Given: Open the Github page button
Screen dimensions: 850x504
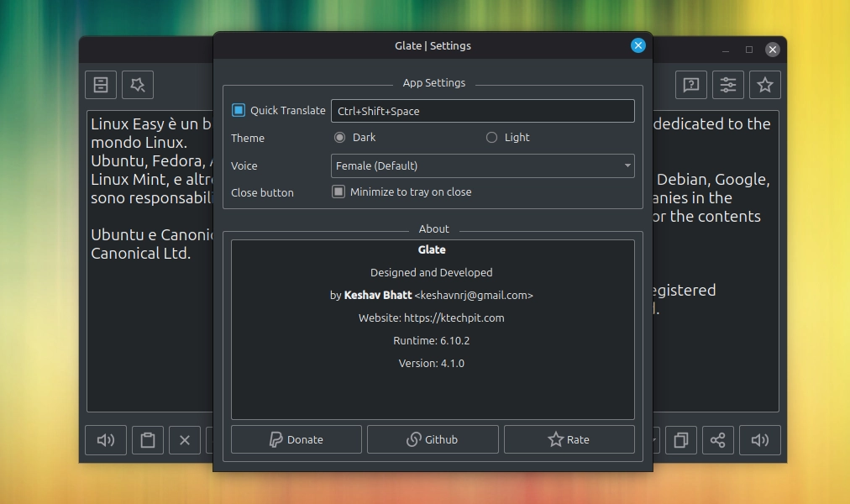Looking at the screenshot, I should pyautogui.click(x=433, y=438).
